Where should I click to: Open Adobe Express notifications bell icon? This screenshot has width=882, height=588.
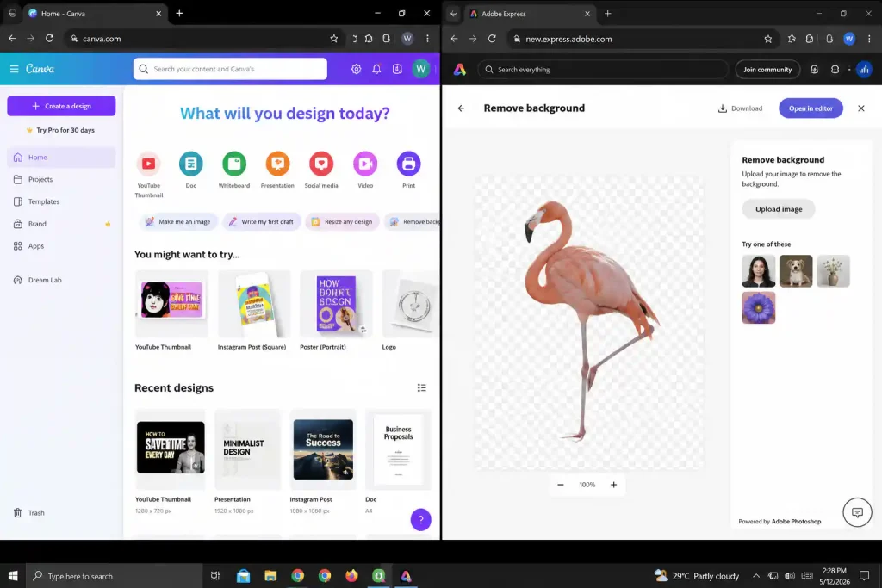coord(814,69)
